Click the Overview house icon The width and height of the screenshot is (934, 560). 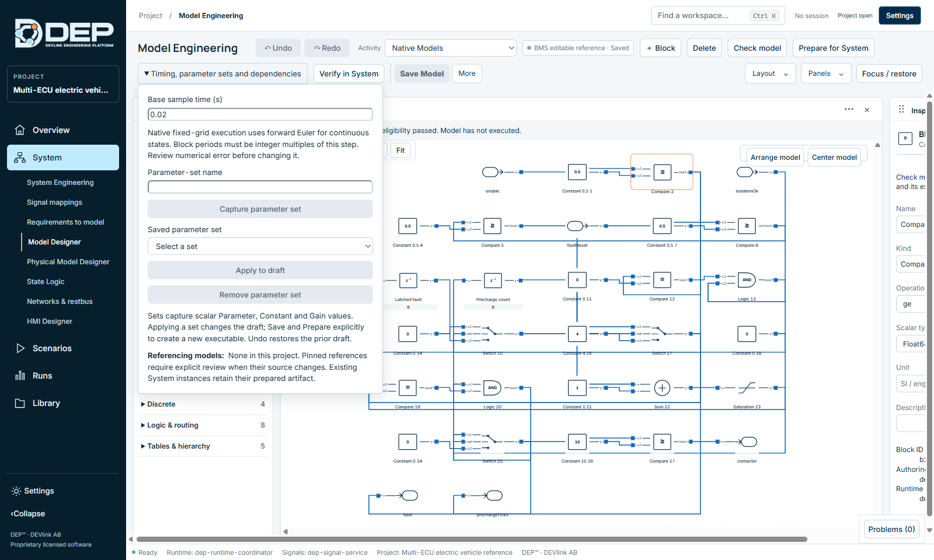pyautogui.click(x=20, y=130)
